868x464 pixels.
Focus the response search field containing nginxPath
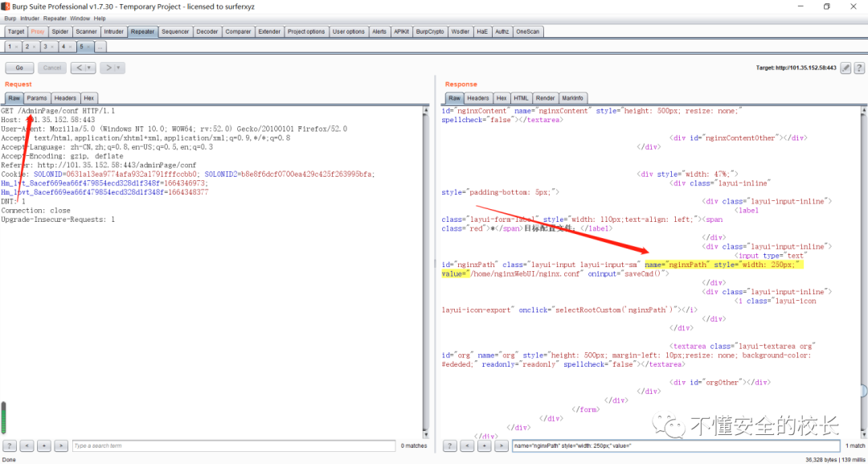pyautogui.click(x=675, y=446)
